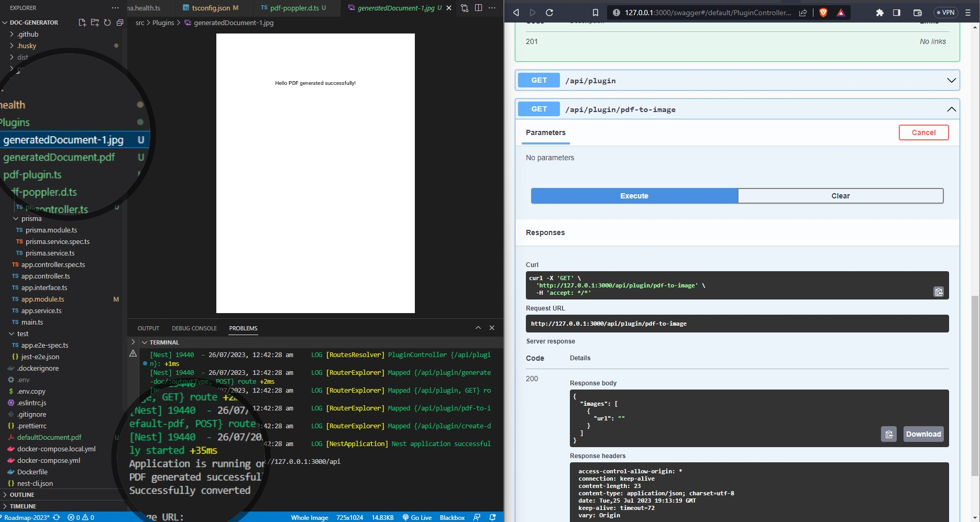Toggle bookmark for this page

[x=596, y=13]
